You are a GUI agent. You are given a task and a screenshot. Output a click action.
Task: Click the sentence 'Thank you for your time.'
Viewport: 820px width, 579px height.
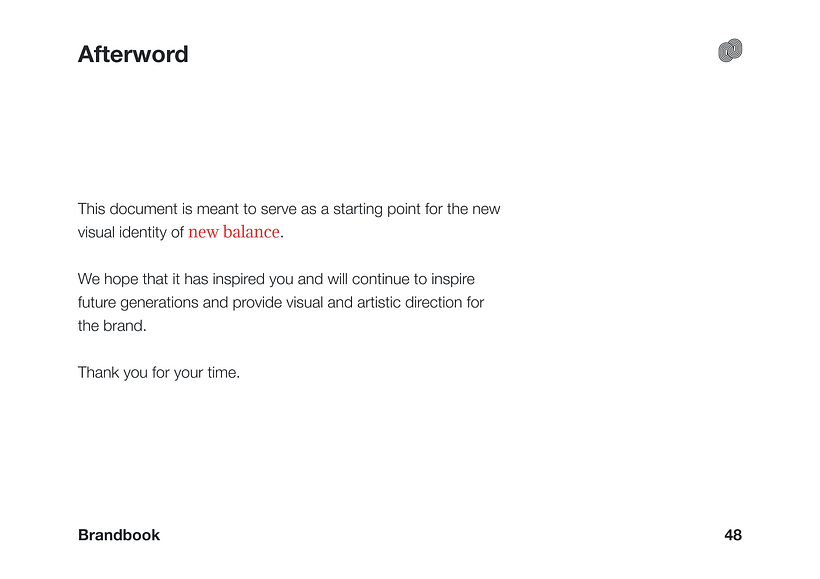coord(159,373)
